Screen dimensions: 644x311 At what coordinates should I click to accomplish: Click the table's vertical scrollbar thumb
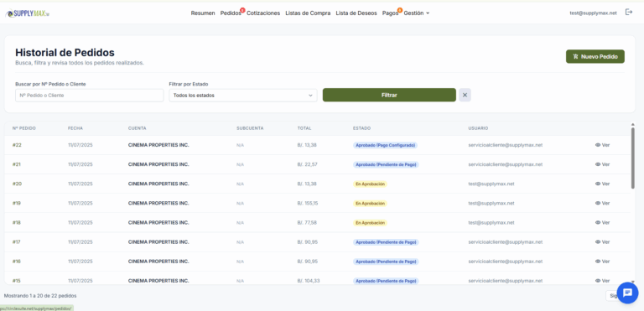(x=633, y=158)
